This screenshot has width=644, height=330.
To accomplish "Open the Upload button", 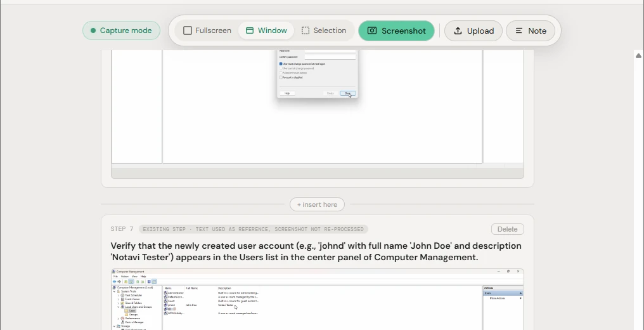I will click(473, 31).
